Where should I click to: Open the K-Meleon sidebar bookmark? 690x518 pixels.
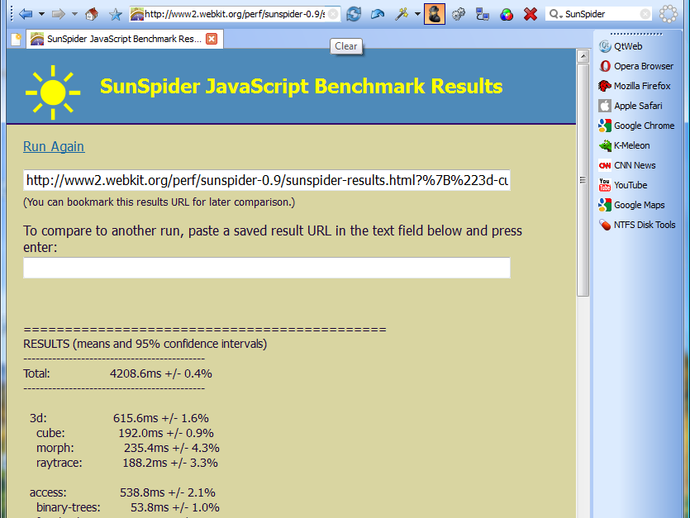(x=624, y=145)
